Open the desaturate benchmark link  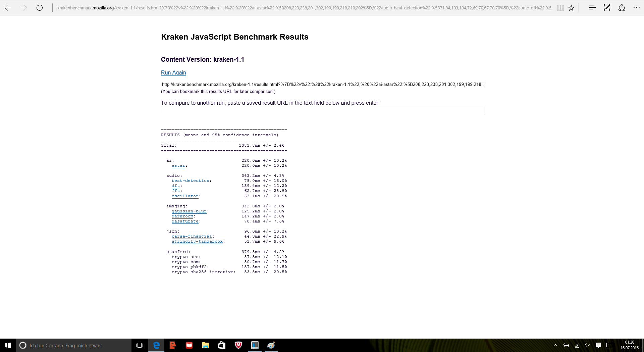pyautogui.click(x=185, y=221)
